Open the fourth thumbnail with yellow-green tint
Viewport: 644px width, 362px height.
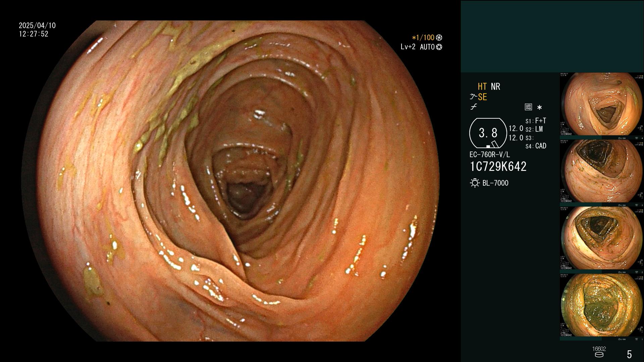tap(601, 305)
